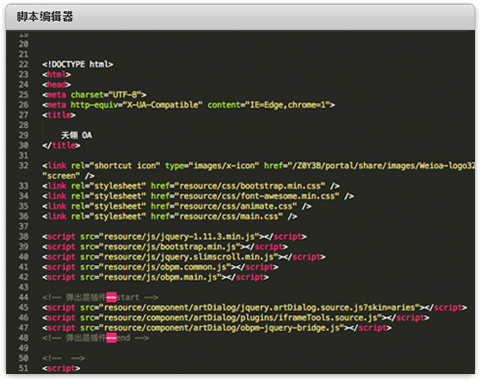Viewport: 481px width, 381px height.
Task: Click the 天翎 OA title text
Action: click(76, 135)
